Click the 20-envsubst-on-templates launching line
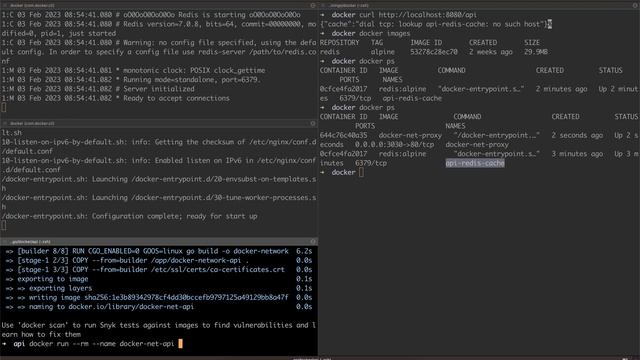 159,184
